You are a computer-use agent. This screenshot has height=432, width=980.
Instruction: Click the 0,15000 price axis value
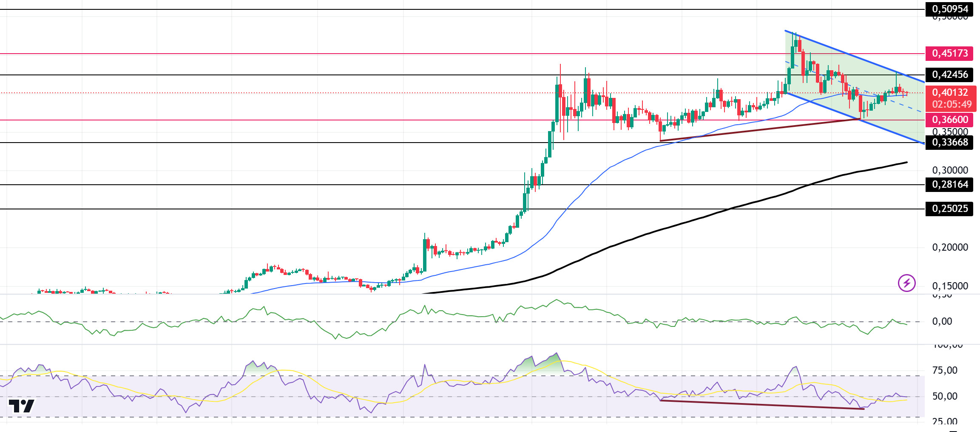(950, 286)
